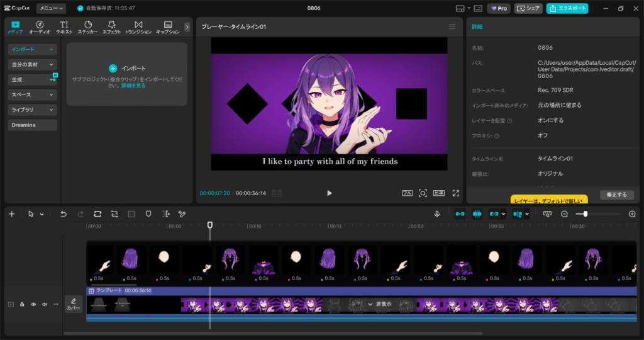Image resolution: width=644 pixels, height=340 pixels.
Task: Open the layout switcher icon
Action: [x=460, y=8]
